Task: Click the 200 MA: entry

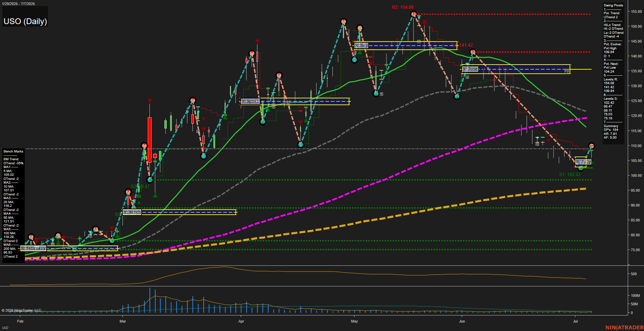Action: click(x=10, y=249)
